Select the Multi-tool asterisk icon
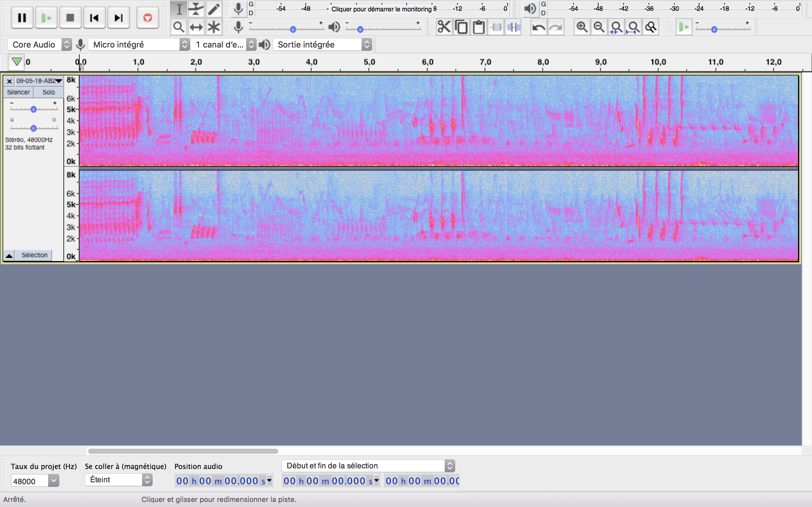The image size is (812, 507). pos(214,27)
